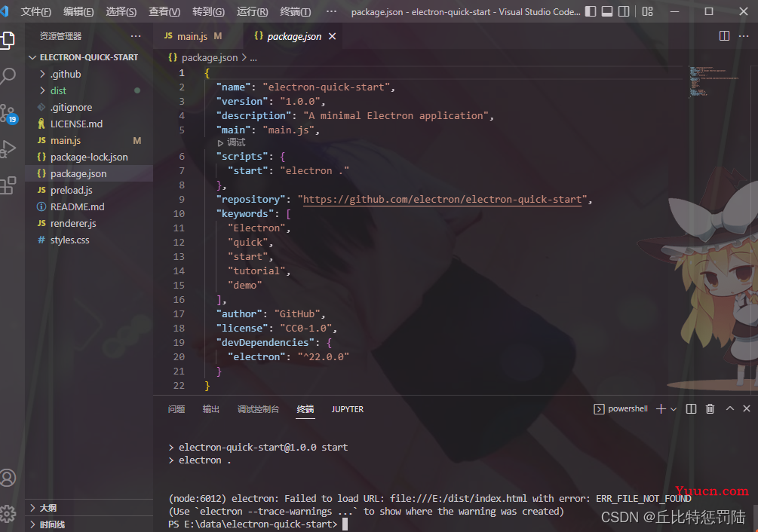The image size is (758, 532).
Task: Expand the dist folder
Action: tap(89, 90)
